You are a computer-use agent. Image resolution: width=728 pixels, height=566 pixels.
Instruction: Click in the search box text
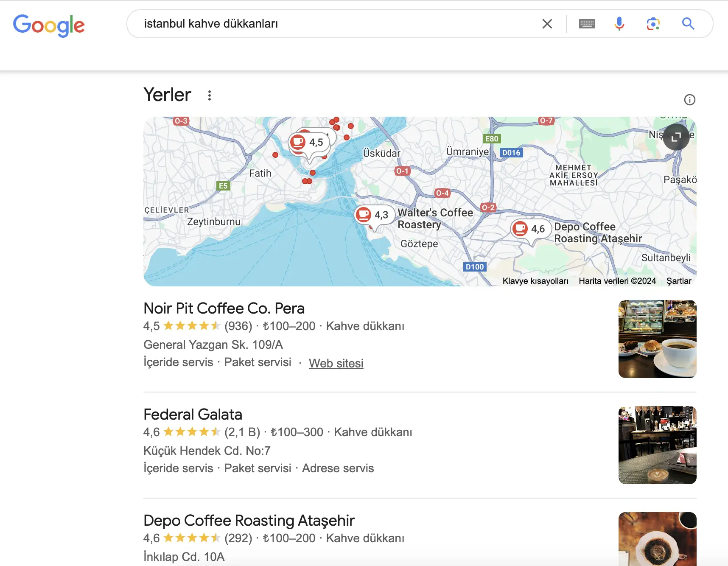(x=211, y=24)
